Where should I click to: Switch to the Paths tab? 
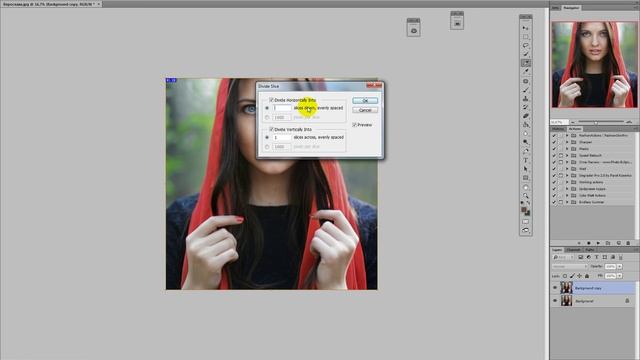point(589,250)
